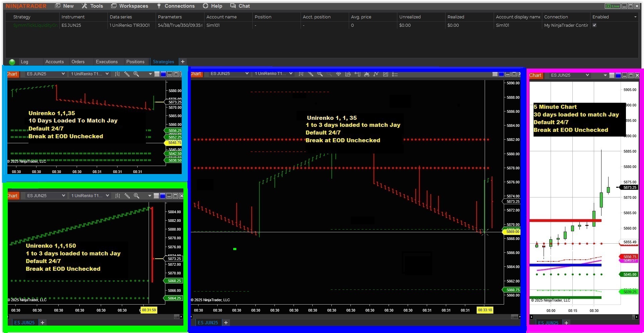This screenshot has width=644, height=333.
Task: Open 1 UniRenko interval dropdown in top-left chart
Action: [x=107, y=74]
